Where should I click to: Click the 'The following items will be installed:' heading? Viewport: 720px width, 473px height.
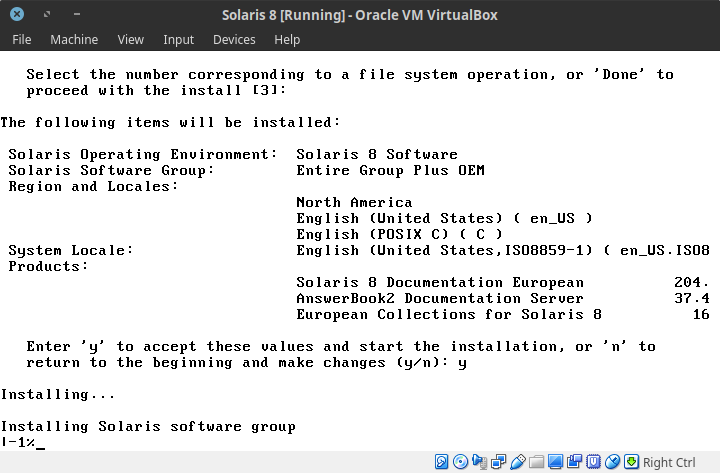[170, 123]
